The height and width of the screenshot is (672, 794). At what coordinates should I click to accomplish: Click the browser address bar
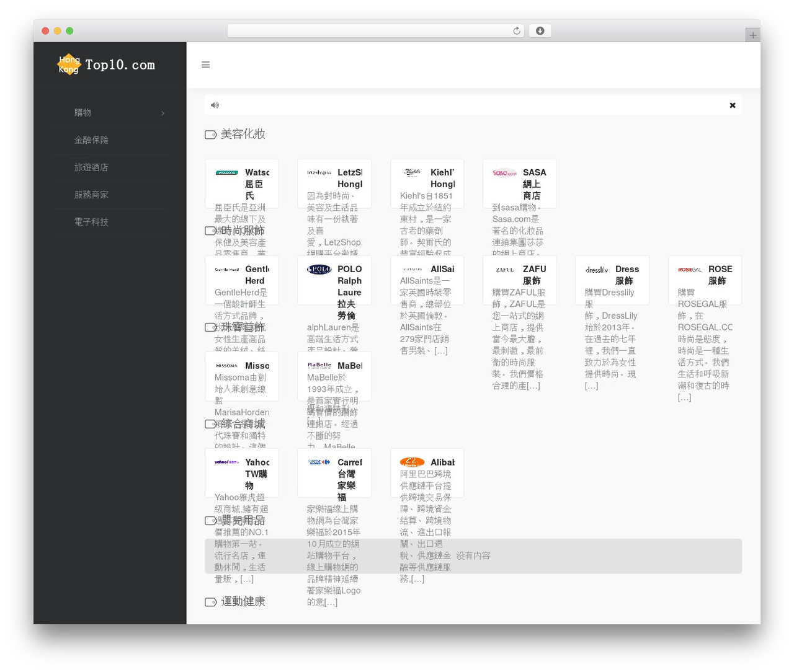(375, 31)
